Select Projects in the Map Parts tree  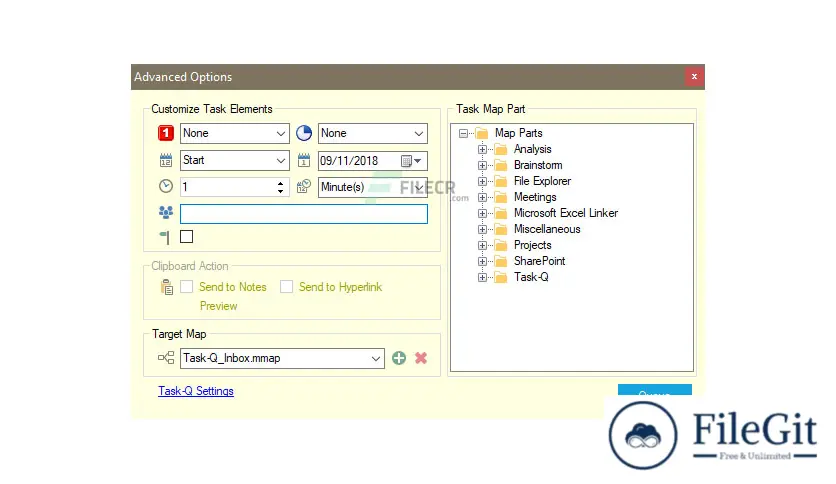pos(533,245)
